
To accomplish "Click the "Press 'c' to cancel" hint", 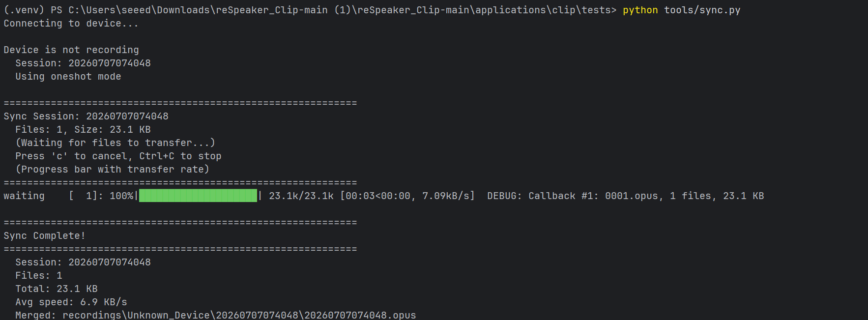I will click(x=73, y=156).
